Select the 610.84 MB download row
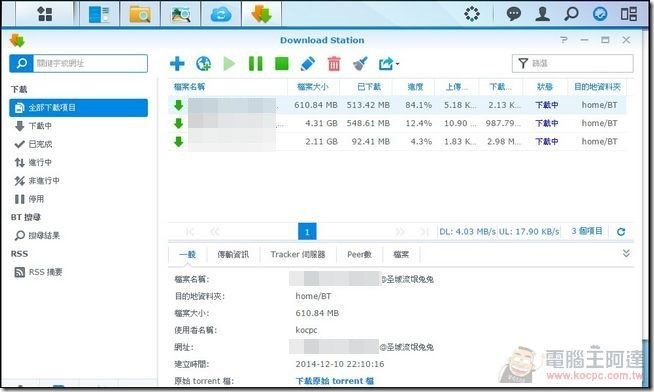 click(x=397, y=105)
